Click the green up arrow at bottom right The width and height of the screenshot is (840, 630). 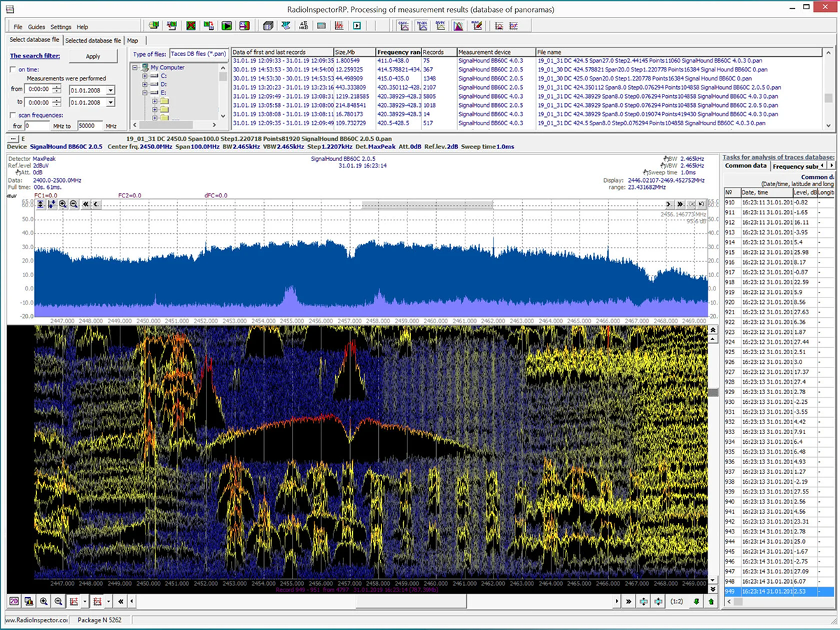[711, 601]
